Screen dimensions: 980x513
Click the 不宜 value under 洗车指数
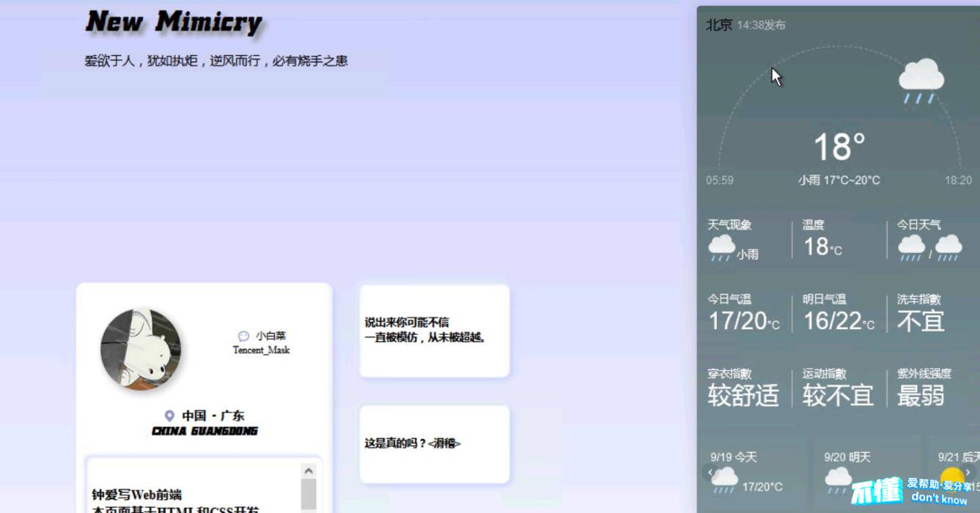921,321
